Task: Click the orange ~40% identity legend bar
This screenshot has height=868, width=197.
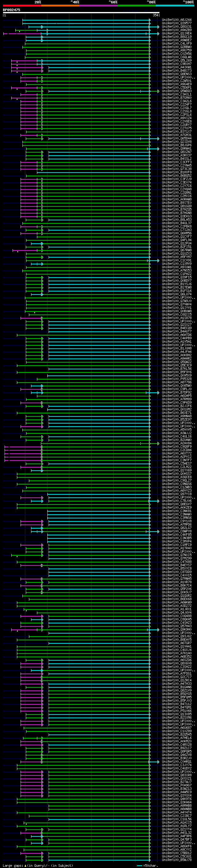Action: [60, 6]
